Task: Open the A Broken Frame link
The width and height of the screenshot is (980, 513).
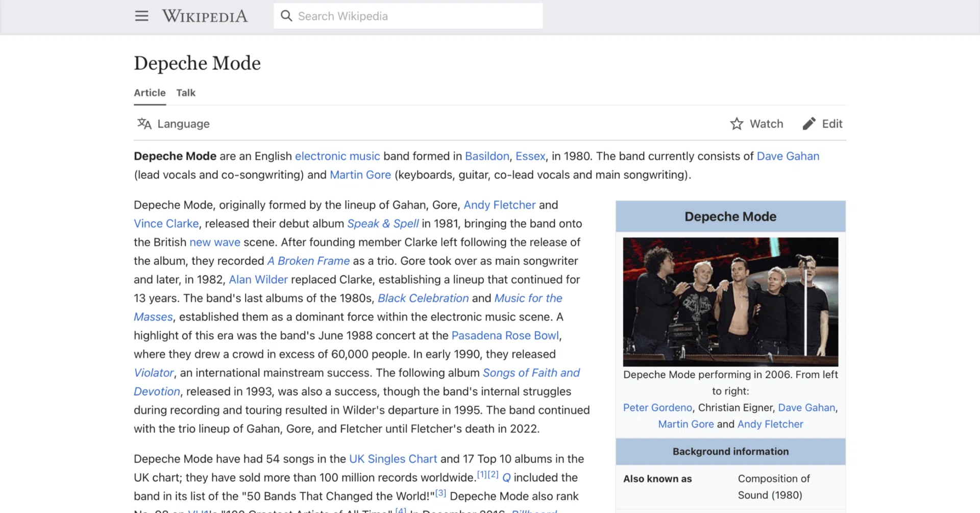Action: point(308,261)
